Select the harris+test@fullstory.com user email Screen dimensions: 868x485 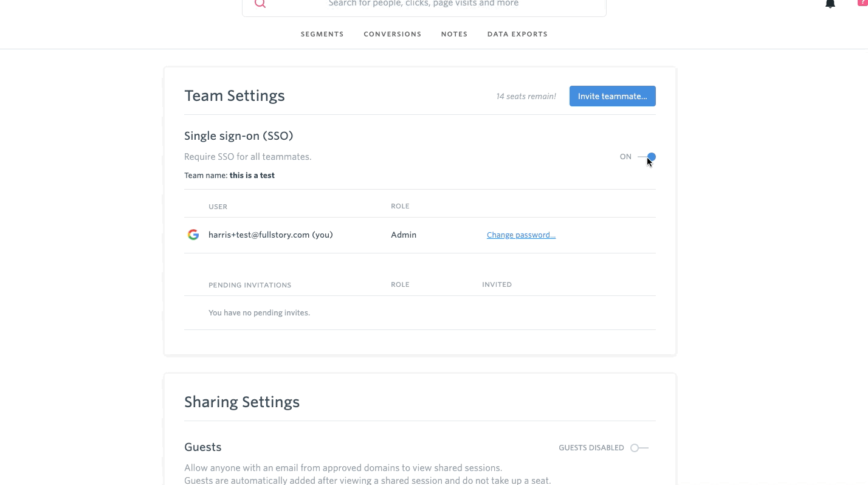[x=270, y=235]
